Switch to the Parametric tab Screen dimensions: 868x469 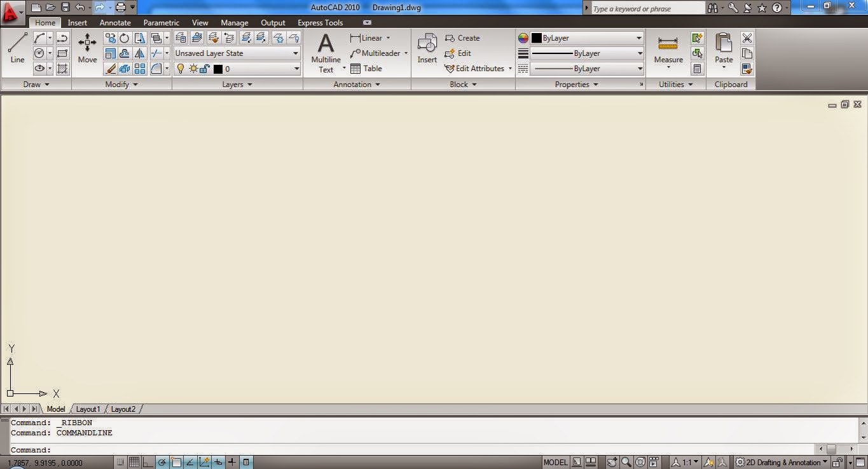click(162, 22)
